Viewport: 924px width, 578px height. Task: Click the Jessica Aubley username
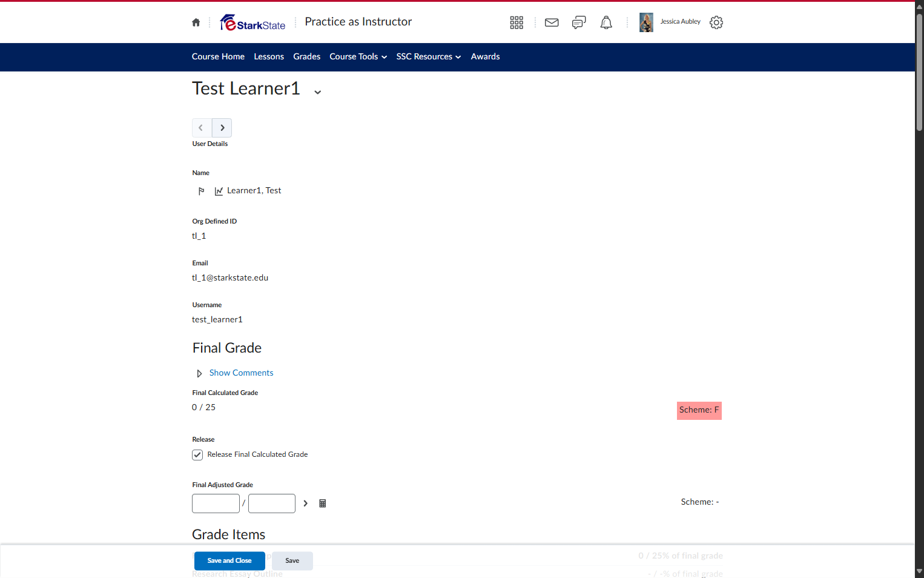[x=680, y=22]
